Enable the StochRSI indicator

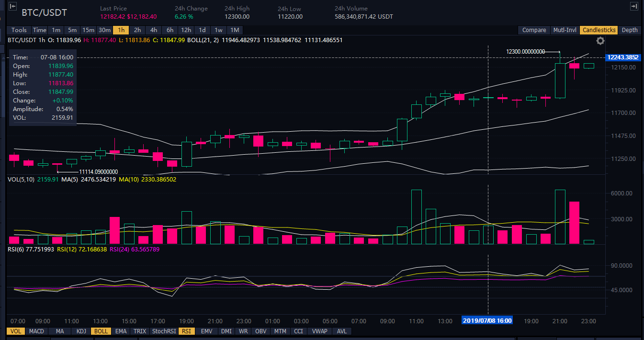(x=164, y=331)
